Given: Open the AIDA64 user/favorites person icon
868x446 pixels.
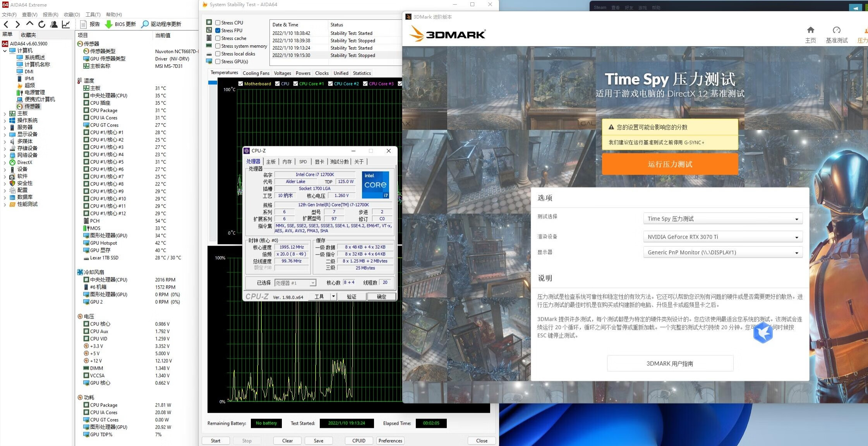Looking at the screenshot, I should (x=54, y=24).
